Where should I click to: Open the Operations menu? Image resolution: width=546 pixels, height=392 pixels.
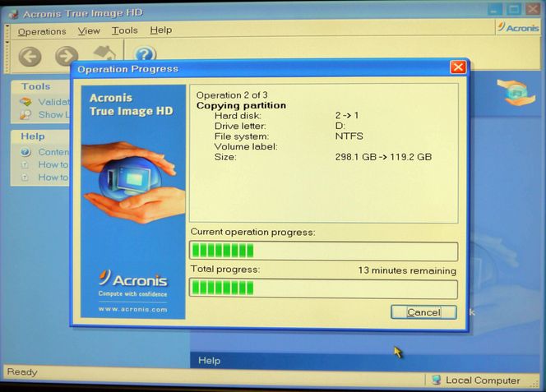tap(42, 32)
